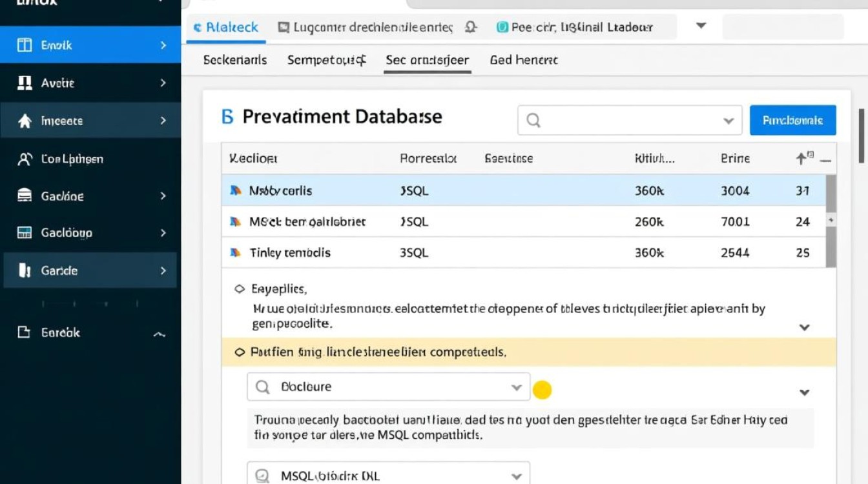Click the search field next to Prevatiment Database
868x484 pixels.
tap(620, 121)
